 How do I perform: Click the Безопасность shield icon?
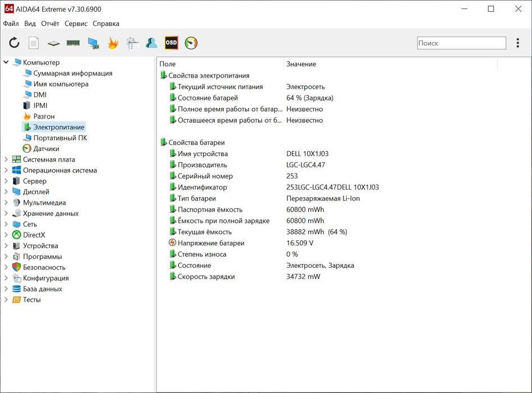tap(16, 267)
